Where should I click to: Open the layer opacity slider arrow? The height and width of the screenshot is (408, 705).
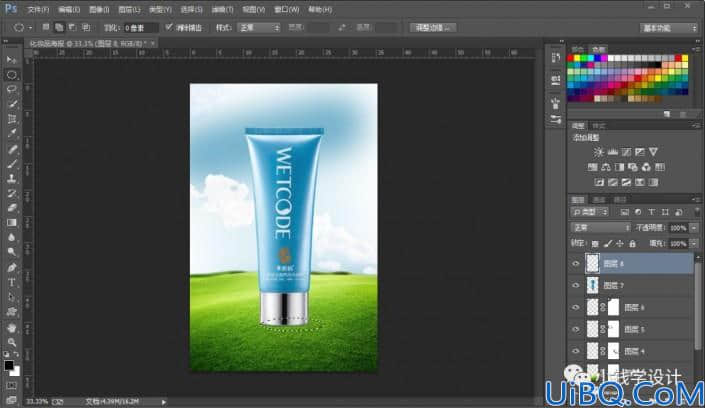pyautogui.click(x=694, y=228)
